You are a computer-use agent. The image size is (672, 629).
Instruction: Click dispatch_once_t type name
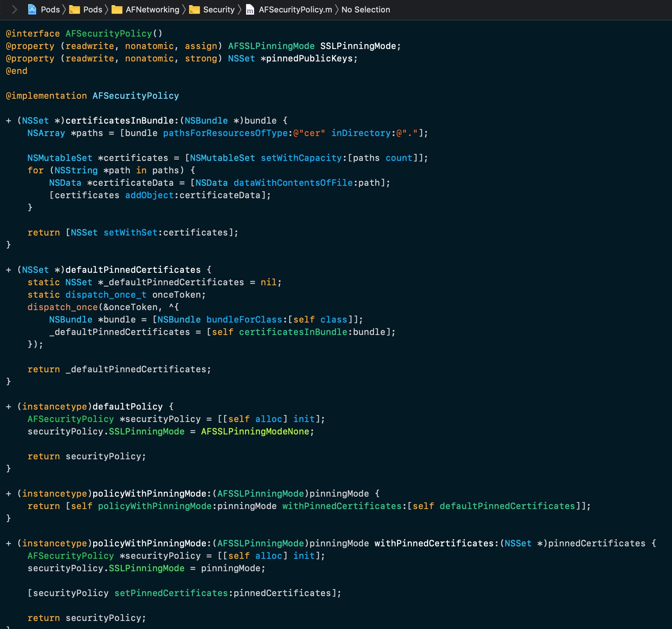coord(106,295)
